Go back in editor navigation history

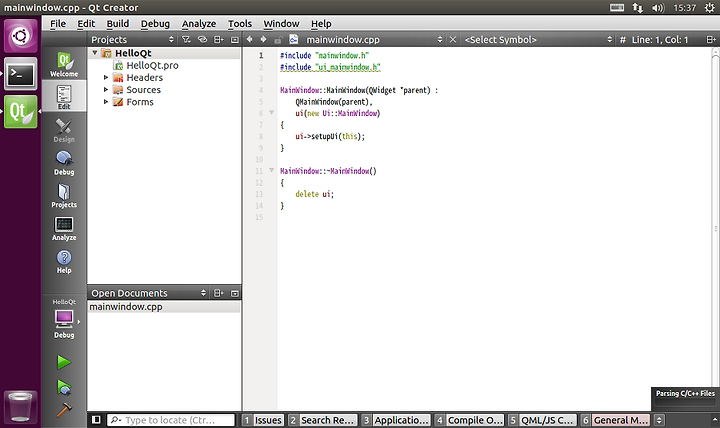coord(249,39)
